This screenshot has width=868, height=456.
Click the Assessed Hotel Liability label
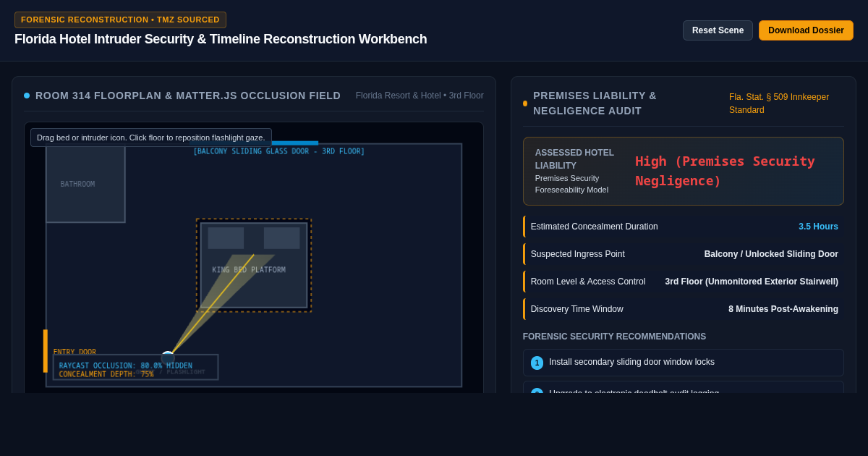(x=574, y=159)
